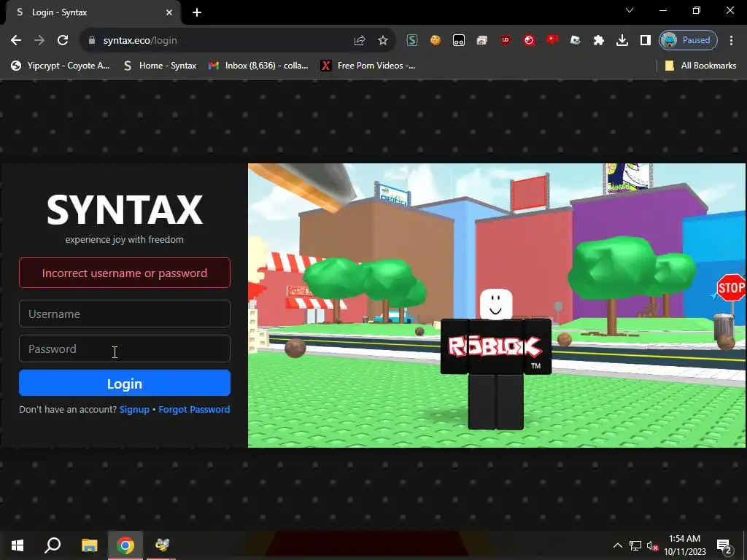Open network status tray icon
The image size is (747, 560).
(635, 545)
